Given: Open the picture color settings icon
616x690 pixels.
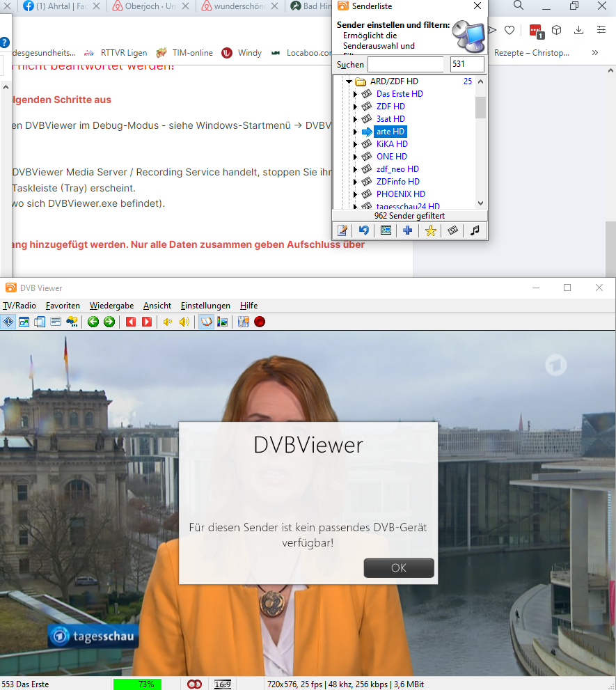Looking at the screenshot, I should 223,322.
